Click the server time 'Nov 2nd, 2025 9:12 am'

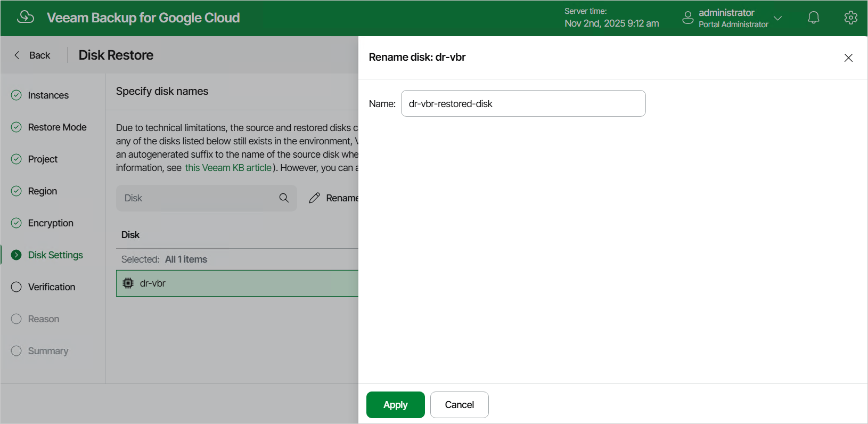[612, 23]
